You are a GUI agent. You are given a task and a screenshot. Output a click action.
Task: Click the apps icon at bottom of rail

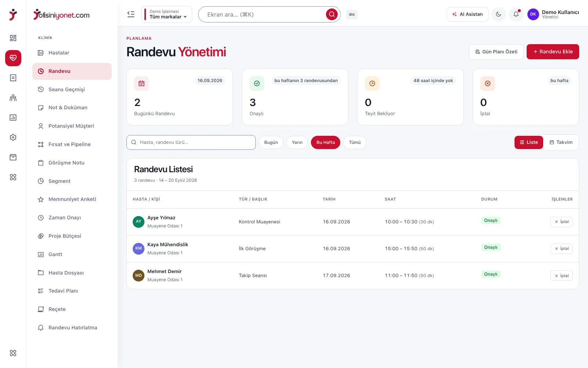coord(13,353)
